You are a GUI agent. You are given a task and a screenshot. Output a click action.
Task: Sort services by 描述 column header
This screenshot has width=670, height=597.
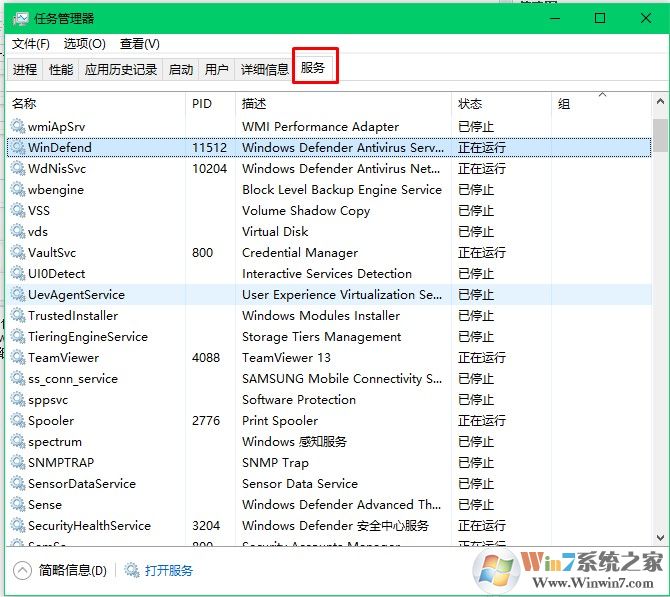[x=343, y=104]
